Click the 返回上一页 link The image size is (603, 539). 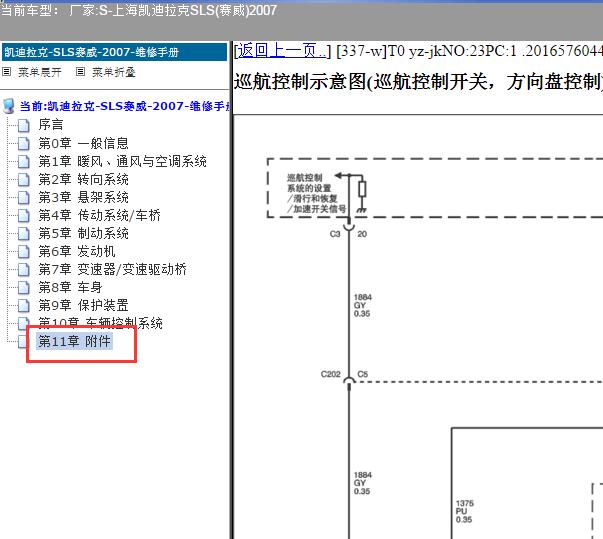pos(282,51)
